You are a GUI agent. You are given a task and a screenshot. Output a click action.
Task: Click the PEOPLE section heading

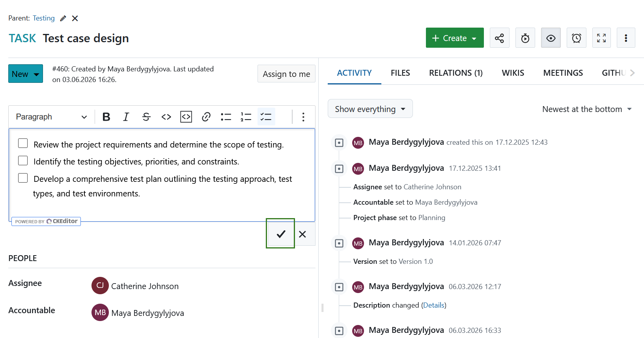[x=22, y=258]
